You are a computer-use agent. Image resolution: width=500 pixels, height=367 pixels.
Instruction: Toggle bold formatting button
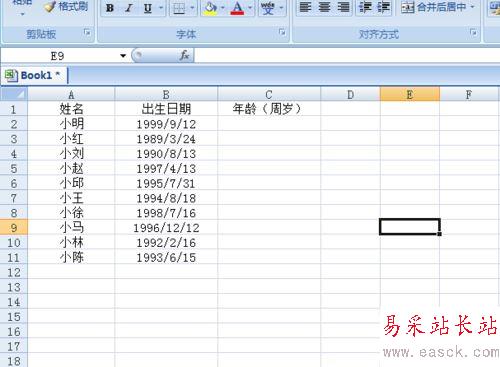(x=110, y=8)
